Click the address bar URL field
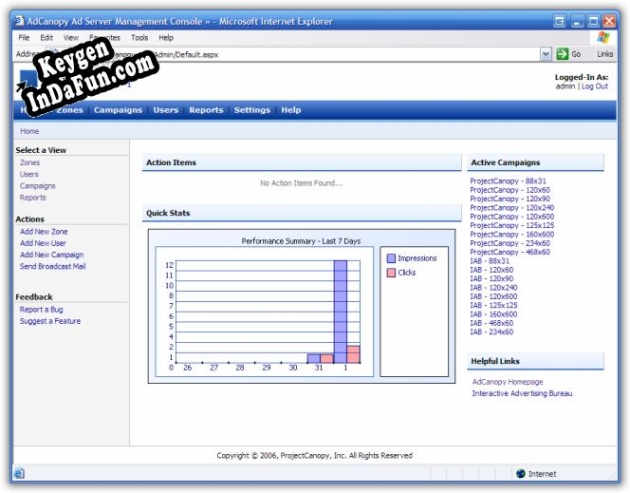The width and height of the screenshot is (630, 493). [x=297, y=54]
